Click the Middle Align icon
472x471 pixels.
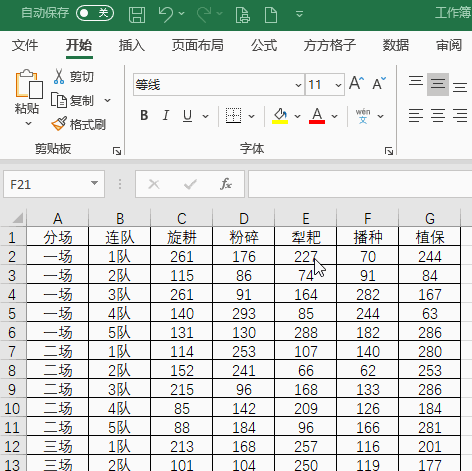tap(438, 84)
